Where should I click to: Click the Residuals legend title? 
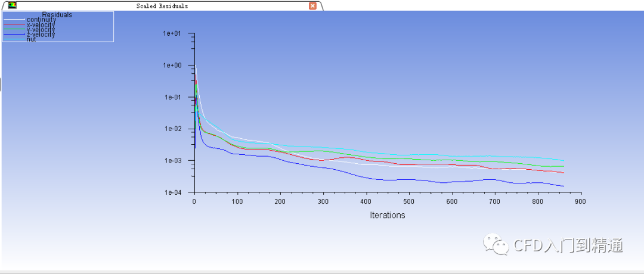pyautogui.click(x=57, y=15)
